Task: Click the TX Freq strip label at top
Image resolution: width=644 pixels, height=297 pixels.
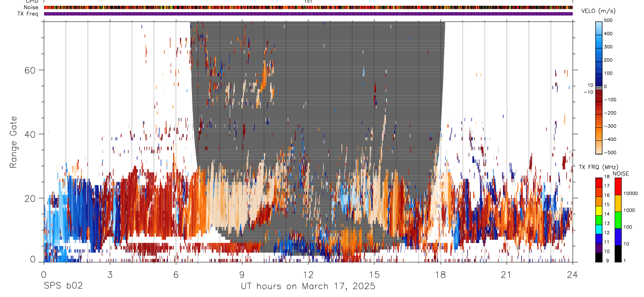Action: 28,14
